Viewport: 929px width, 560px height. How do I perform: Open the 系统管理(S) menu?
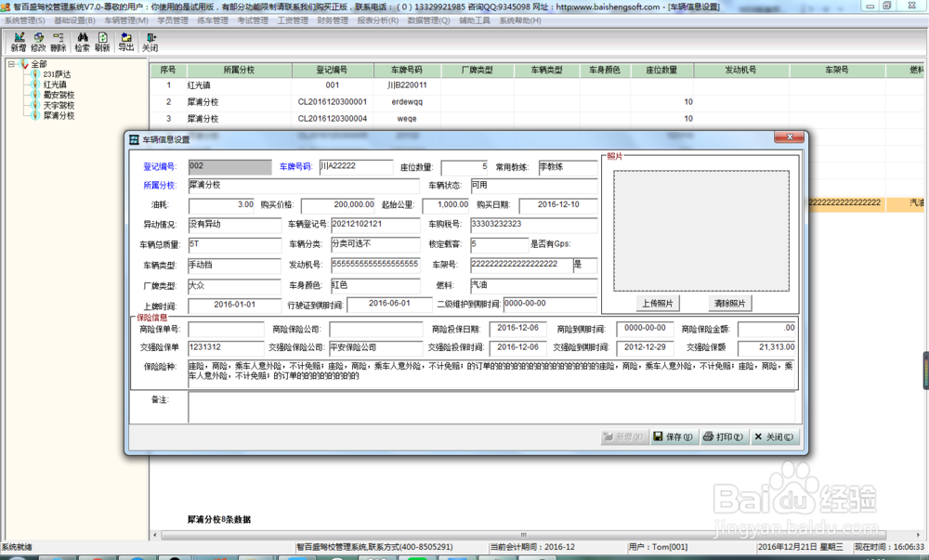[x=25, y=20]
